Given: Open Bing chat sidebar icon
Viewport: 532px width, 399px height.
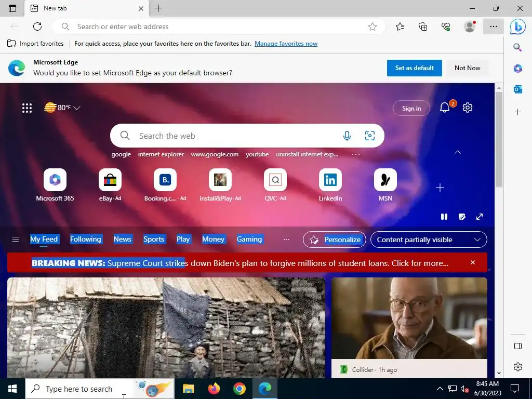Looking at the screenshot, I should coord(518,27).
